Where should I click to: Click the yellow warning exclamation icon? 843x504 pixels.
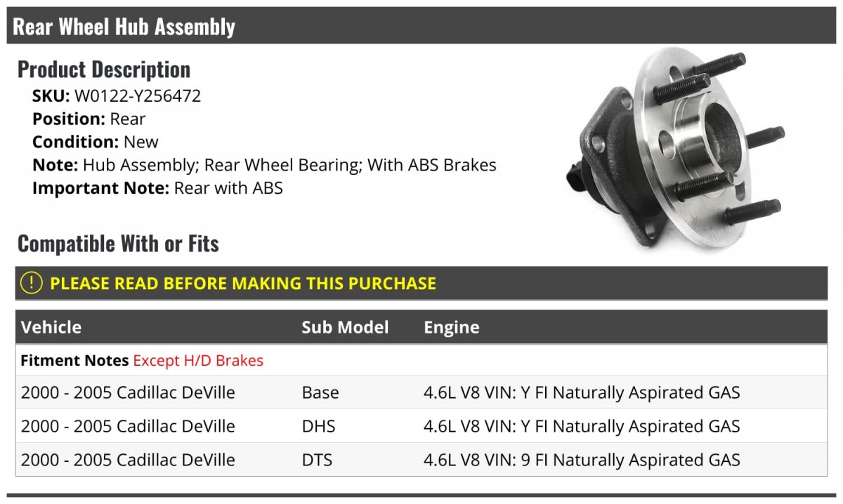pyautogui.click(x=32, y=283)
